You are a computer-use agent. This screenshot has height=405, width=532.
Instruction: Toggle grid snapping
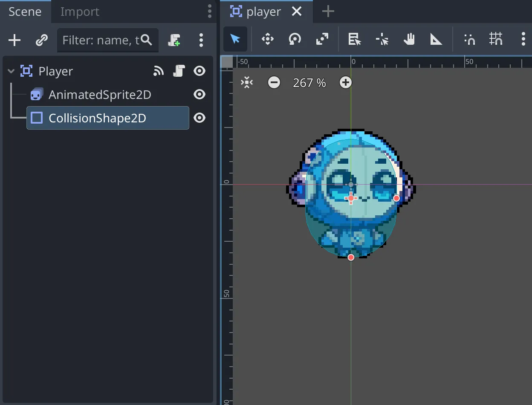click(496, 40)
